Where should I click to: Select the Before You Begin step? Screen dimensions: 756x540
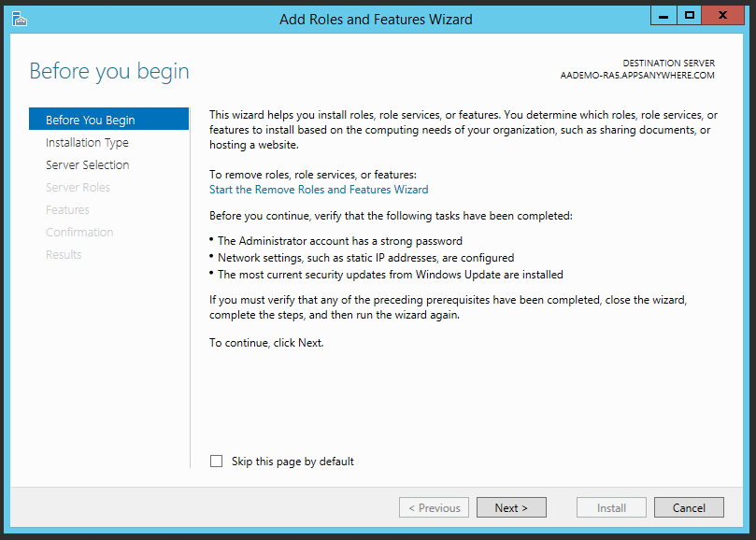90,120
